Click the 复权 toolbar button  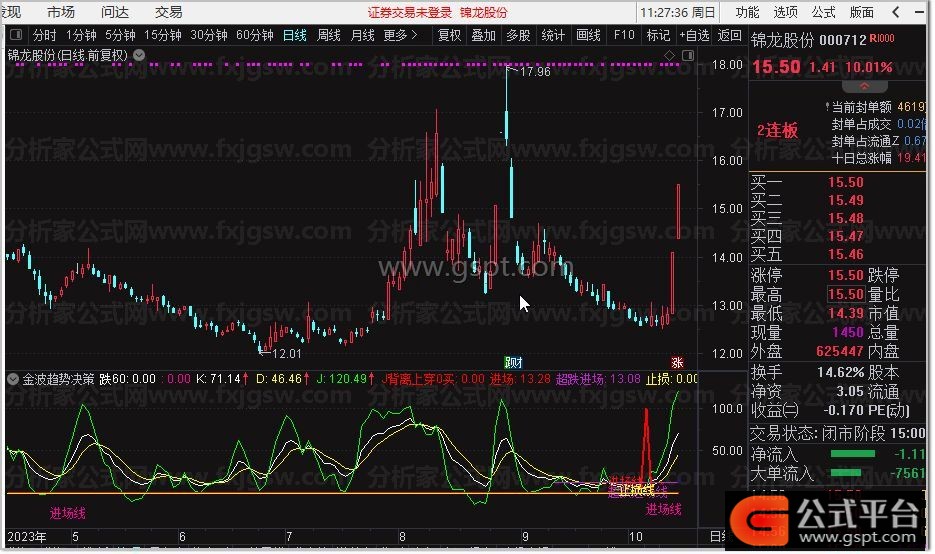point(450,35)
